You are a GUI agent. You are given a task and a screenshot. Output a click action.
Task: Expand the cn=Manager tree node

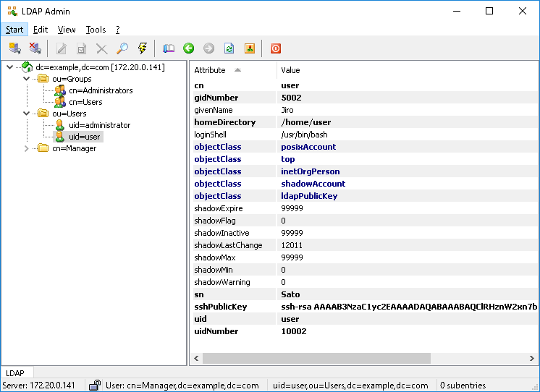[26, 148]
